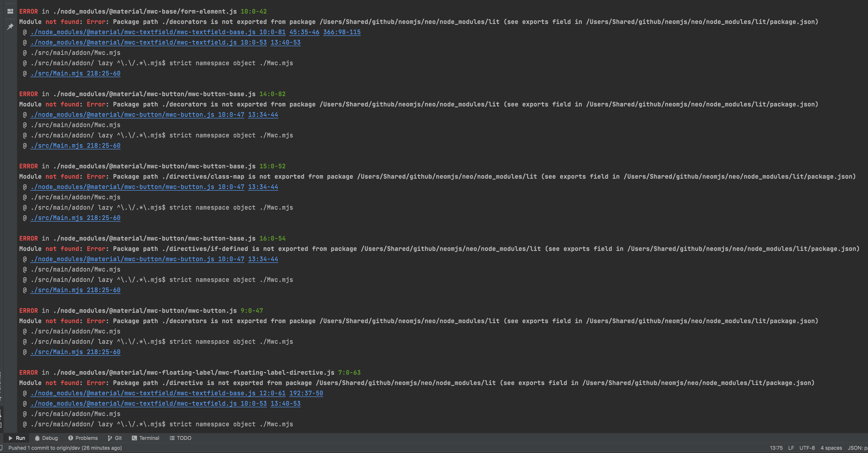Follow the 366:98-115 location link

pos(342,32)
